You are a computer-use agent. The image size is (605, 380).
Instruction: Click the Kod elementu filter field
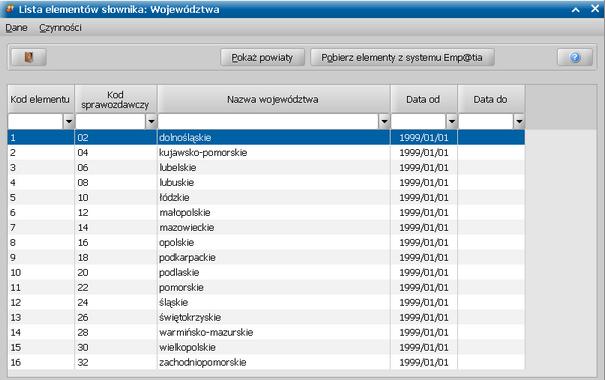point(35,122)
